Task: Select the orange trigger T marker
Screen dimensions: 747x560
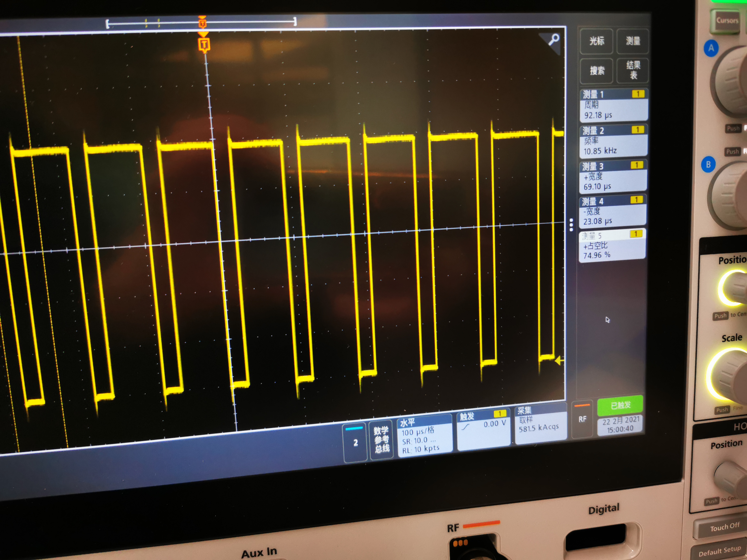Action: point(204,45)
